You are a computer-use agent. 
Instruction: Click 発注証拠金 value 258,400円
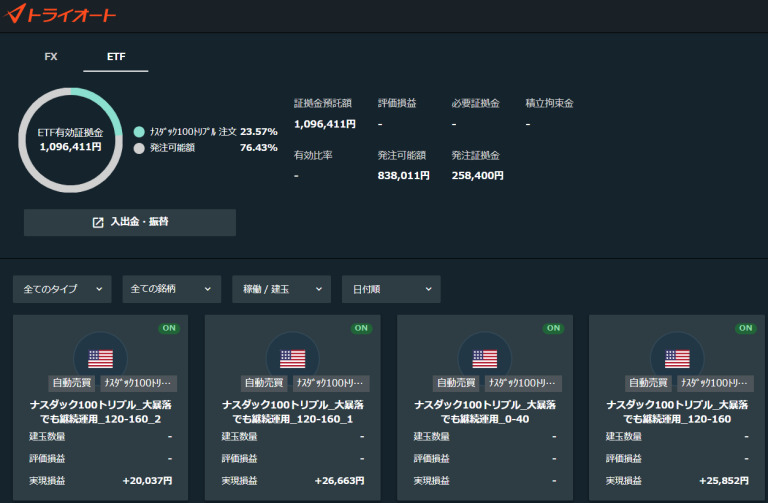pyautogui.click(x=478, y=175)
